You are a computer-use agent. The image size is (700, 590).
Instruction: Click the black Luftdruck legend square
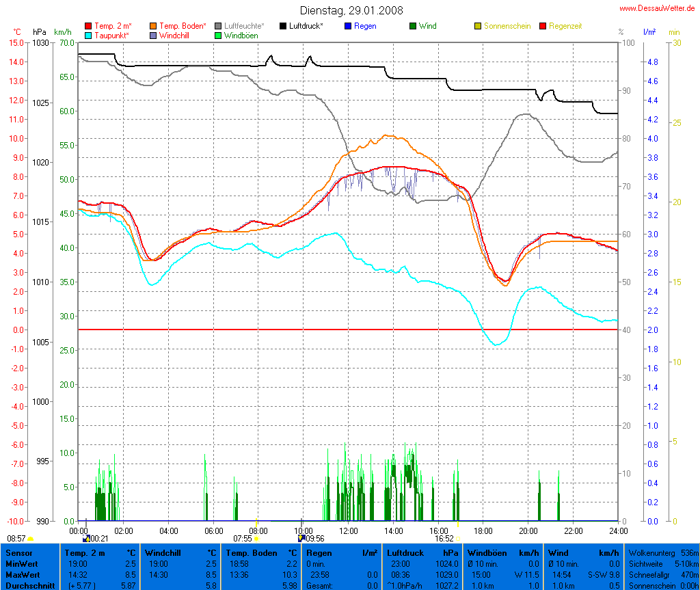click(x=283, y=26)
